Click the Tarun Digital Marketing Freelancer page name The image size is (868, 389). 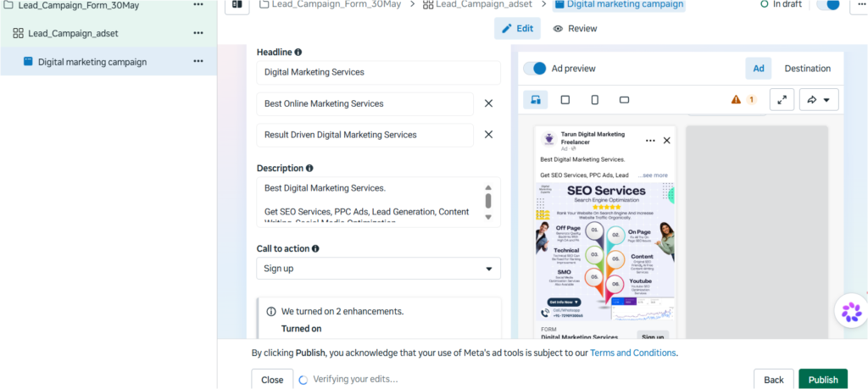(x=593, y=138)
